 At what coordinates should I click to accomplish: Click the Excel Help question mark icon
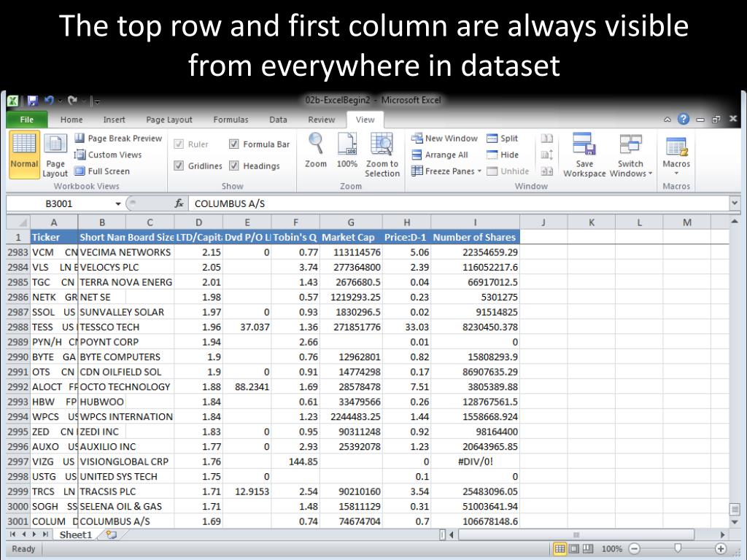coord(684,119)
